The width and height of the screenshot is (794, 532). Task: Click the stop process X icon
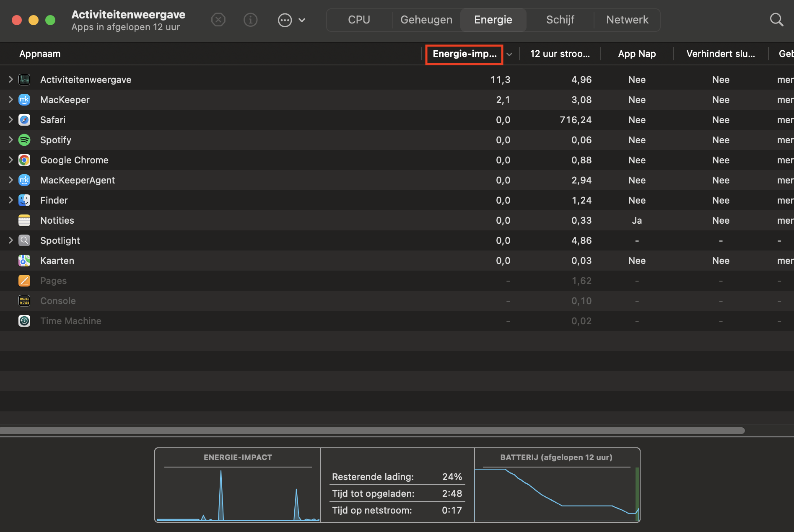(x=218, y=20)
